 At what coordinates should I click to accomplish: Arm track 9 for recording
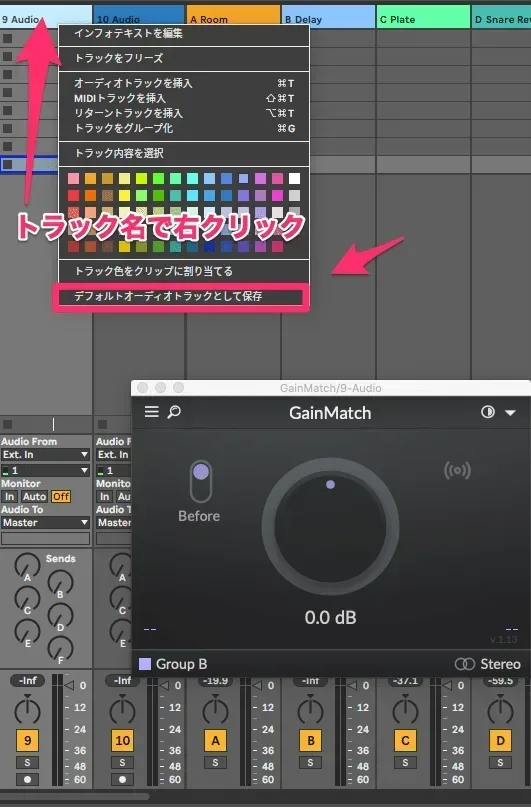pyautogui.click(x=27, y=779)
